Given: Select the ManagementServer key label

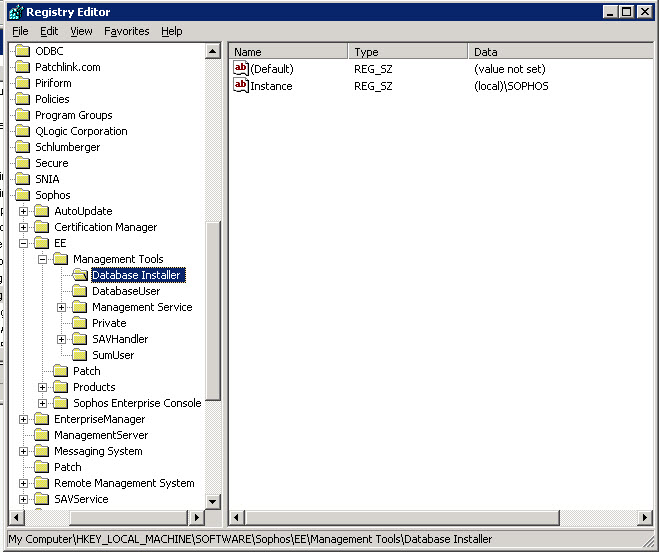Looking at the screenshot, I should pos(101,435).
